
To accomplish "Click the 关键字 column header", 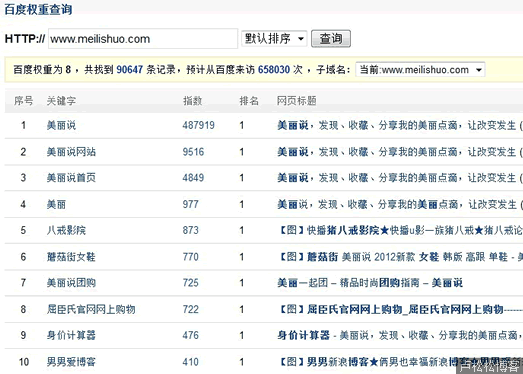I will (61, 101).
